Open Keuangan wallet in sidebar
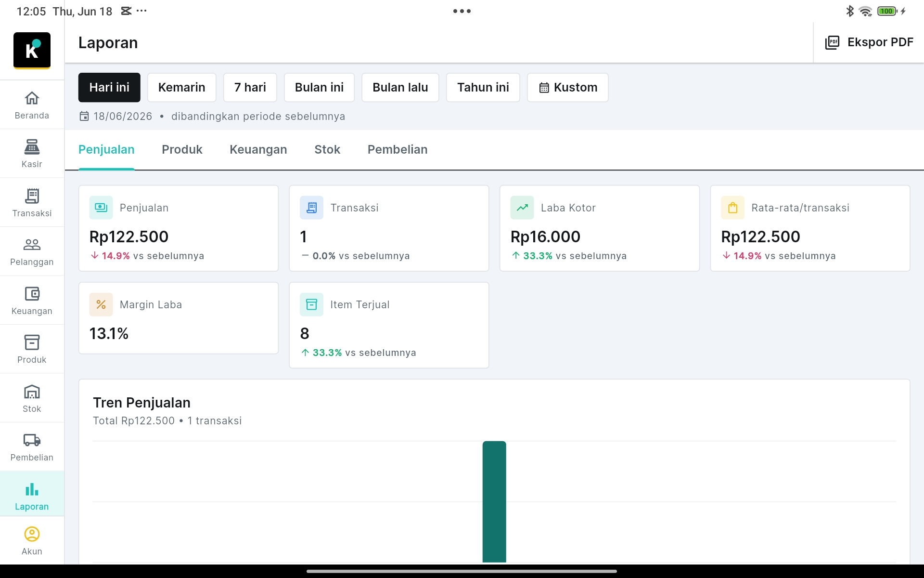 (x=32, y=300)
